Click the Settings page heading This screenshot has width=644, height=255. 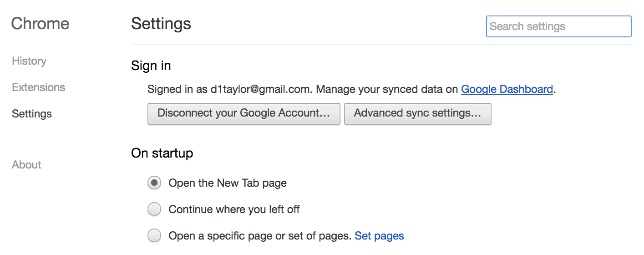(x=161, y=24)
